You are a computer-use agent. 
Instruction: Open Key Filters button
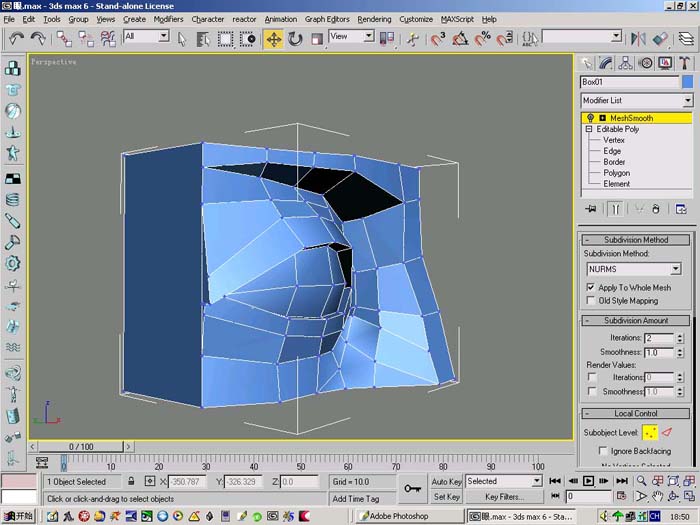coord(504,496)
